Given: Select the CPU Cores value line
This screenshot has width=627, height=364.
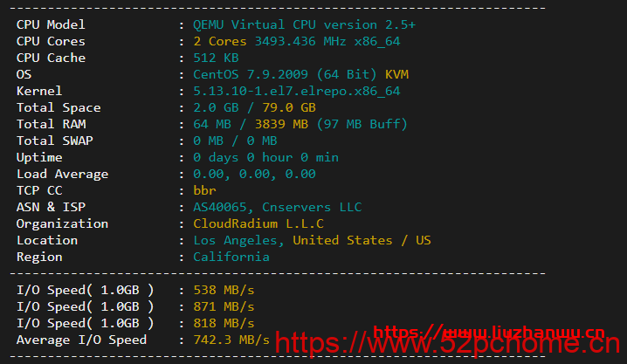Looking at the screenshot, I should pos(297,42).
